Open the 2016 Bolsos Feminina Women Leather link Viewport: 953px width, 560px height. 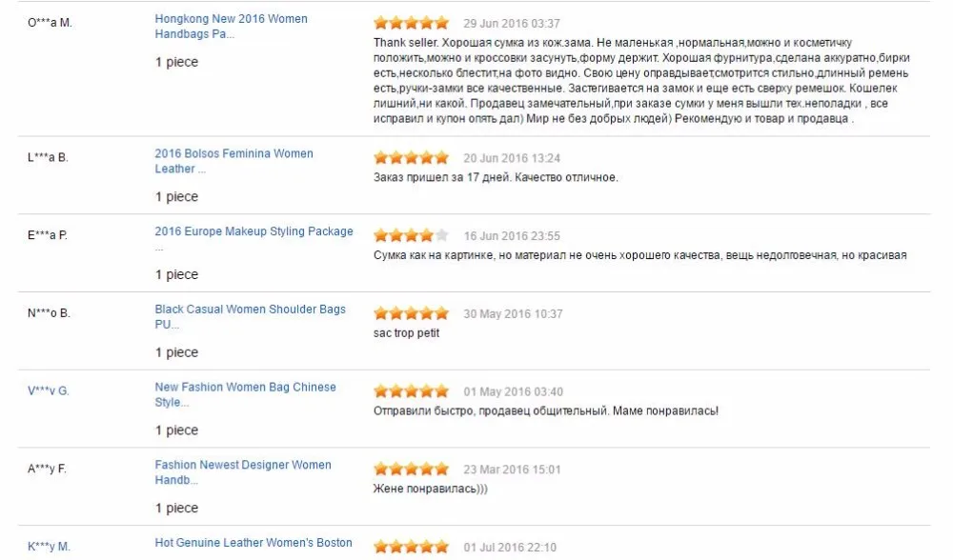click(x=234, y=161)
